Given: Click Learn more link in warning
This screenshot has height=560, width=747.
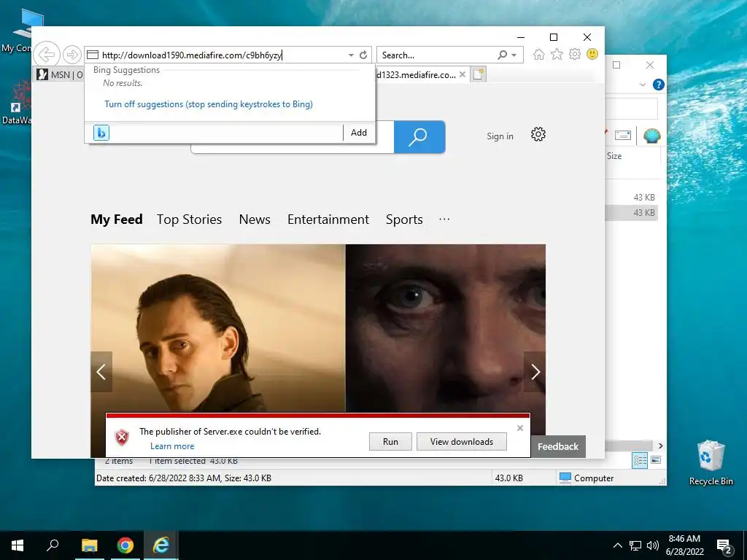Looking at the screenshot, I should (172, 446).
